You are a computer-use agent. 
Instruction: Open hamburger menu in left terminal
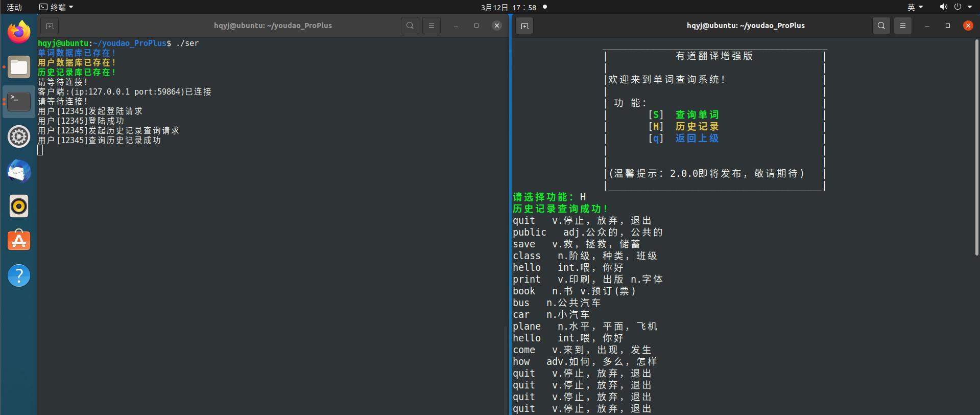point(432,26)
